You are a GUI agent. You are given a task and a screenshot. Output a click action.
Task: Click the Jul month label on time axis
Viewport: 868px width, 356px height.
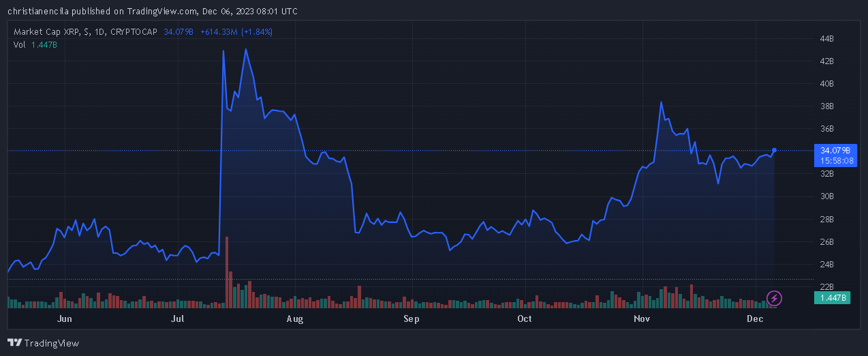178,318
